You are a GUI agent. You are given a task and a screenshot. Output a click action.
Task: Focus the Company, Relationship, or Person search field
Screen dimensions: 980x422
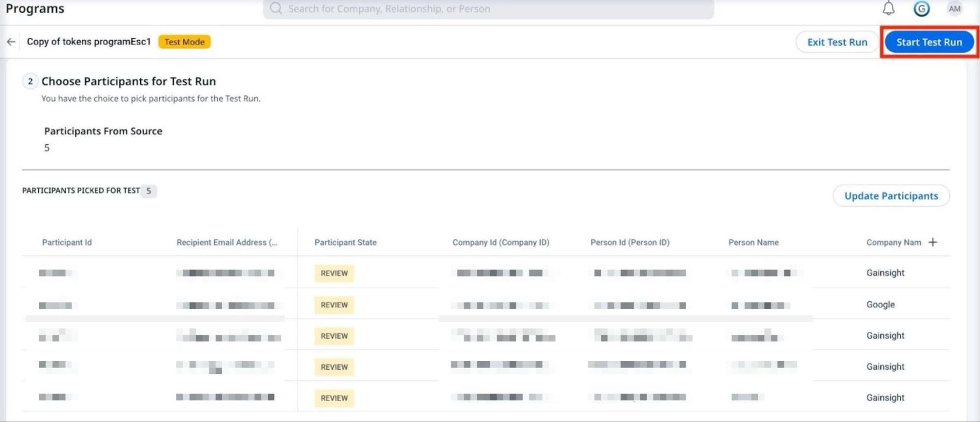click(488, 9)
